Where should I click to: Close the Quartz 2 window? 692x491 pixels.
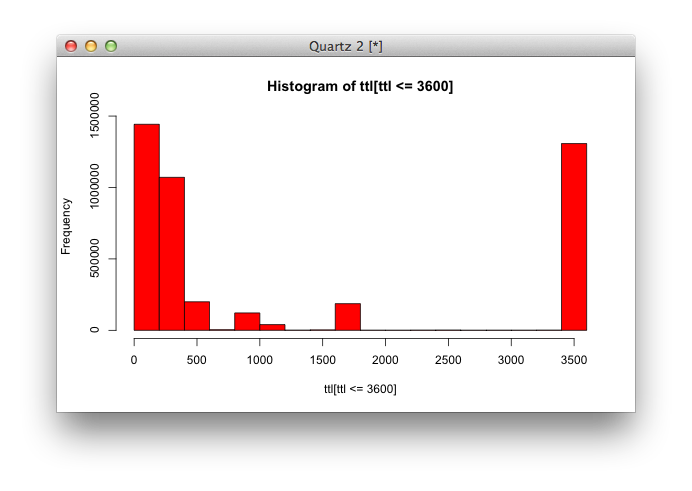pos(71,46)
